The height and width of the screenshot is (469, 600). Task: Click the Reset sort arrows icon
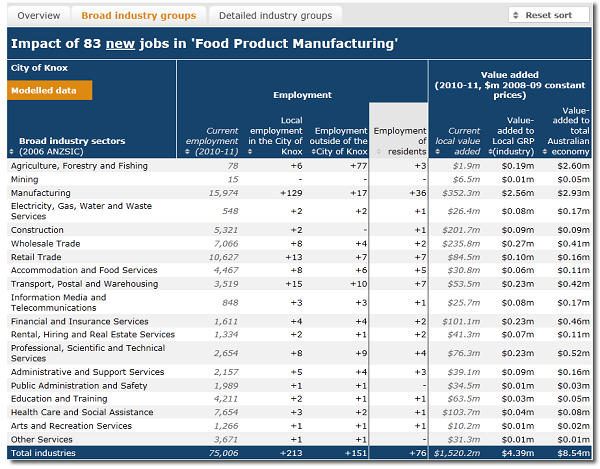point(517,16)
